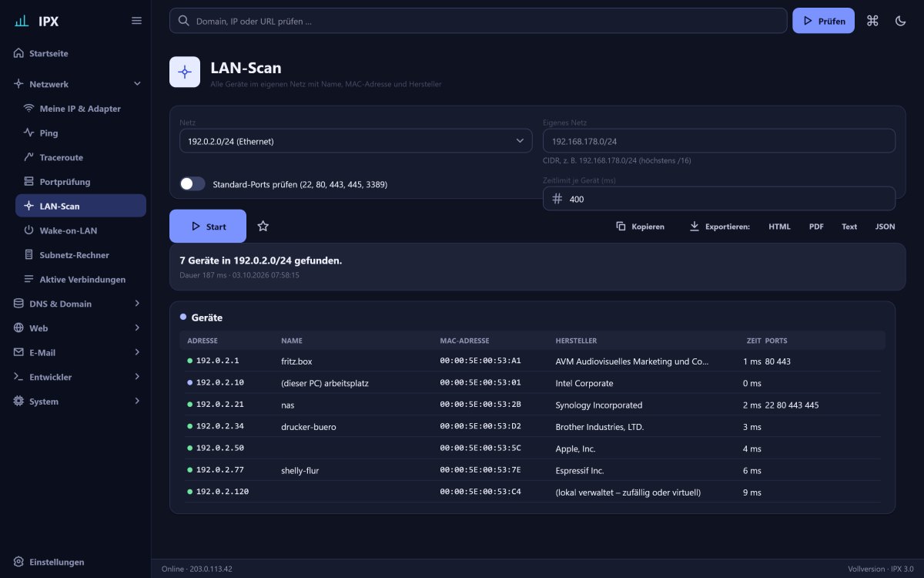Collapse the Netzwerk section chevron
Viewport: 924px width, 578px height.
tap(137, 83)
